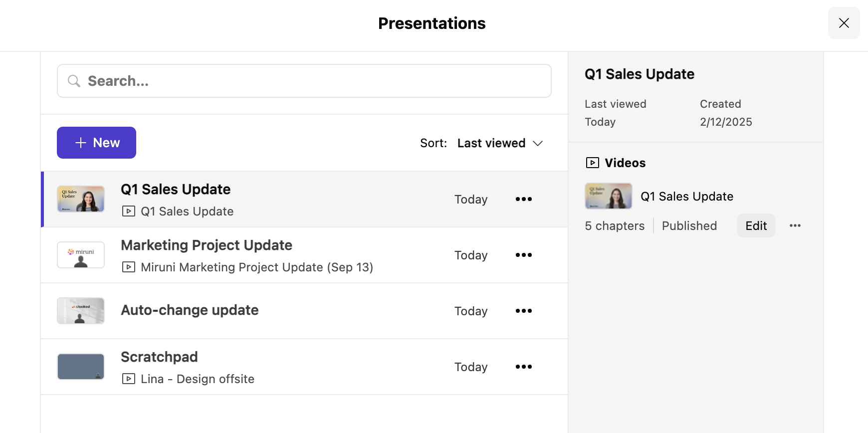Open Auto-change update thumbnail
The width and height of the screenshot is (868, 433).
coord(81,311)
